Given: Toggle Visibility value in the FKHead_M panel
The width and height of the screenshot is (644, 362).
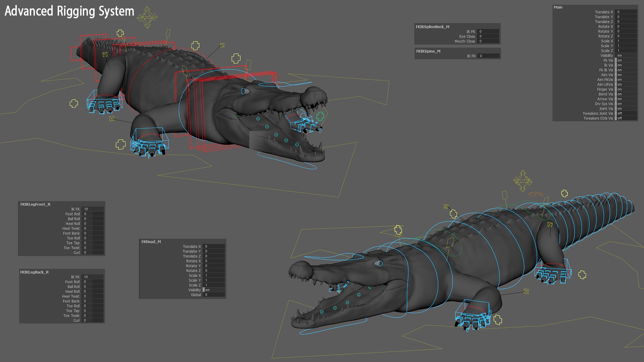Looking at the screenshot, I should 214,290.
